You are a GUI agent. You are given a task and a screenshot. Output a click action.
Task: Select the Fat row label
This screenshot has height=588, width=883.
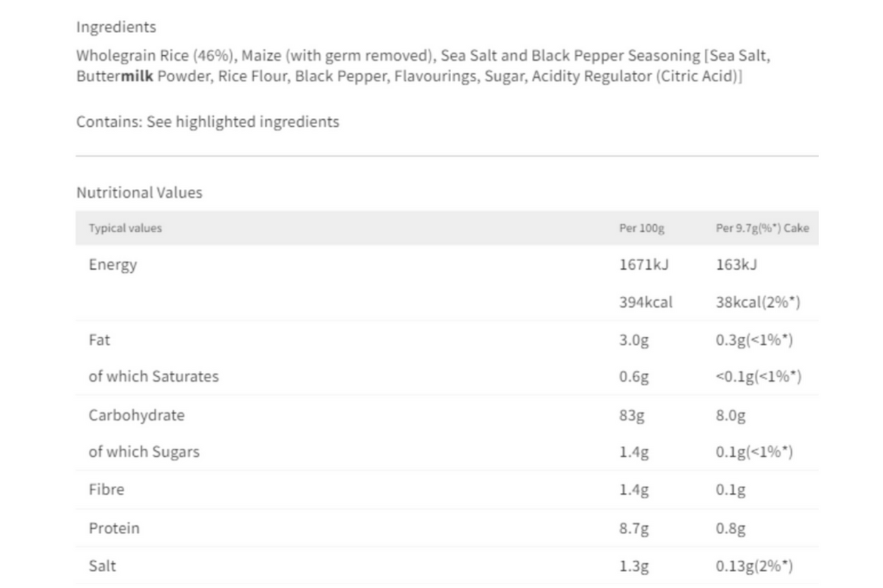tap(99, 340)
